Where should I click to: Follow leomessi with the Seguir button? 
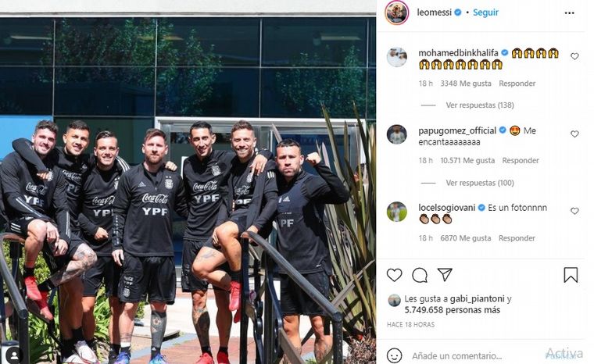tap(485, 12)
